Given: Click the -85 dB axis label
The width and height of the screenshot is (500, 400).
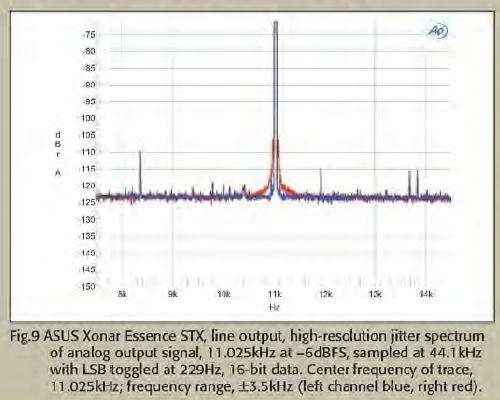Looking at the screenshot, I should pyautogui.click(x=88, y=68).
